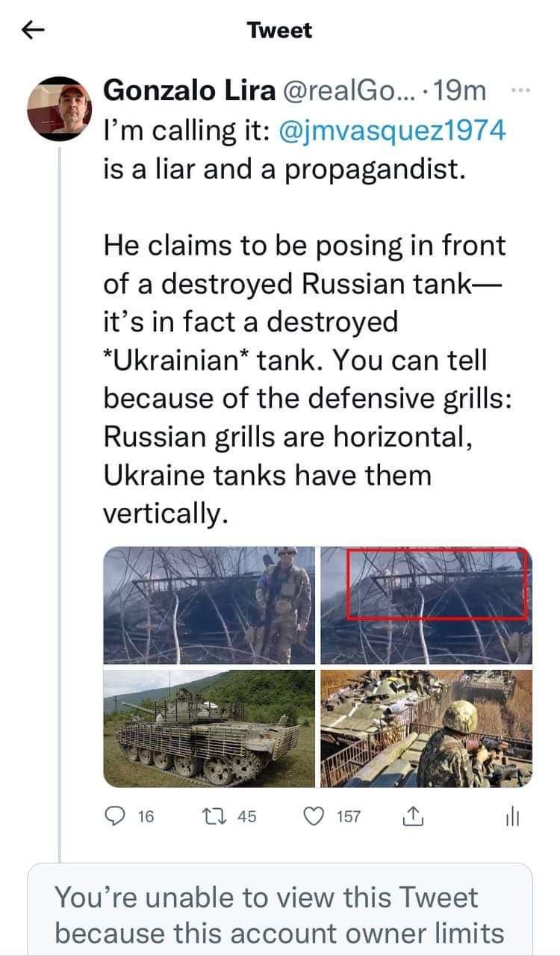Screen dimensions: 560x956
Task: Tap the back arrow icon
Action: coord(32,31)
